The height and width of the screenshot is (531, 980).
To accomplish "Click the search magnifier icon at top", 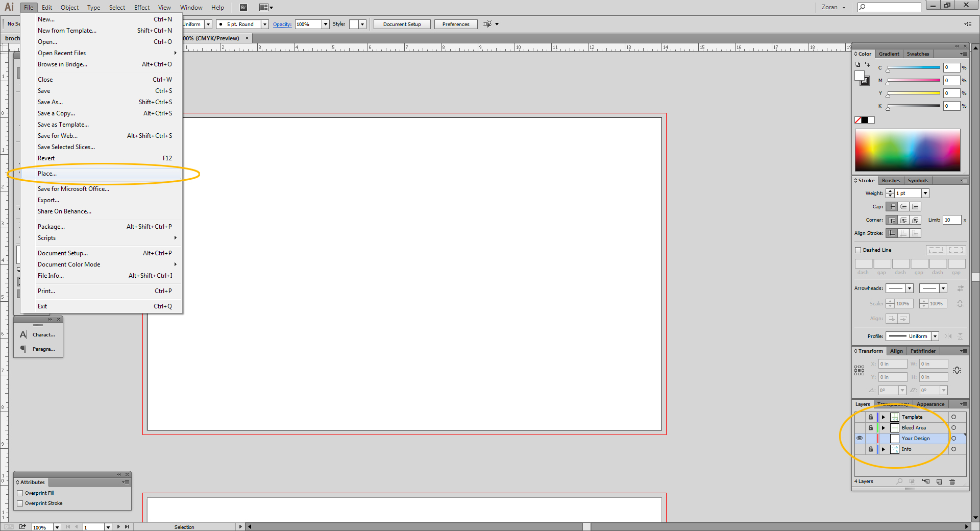I will 862,7.
